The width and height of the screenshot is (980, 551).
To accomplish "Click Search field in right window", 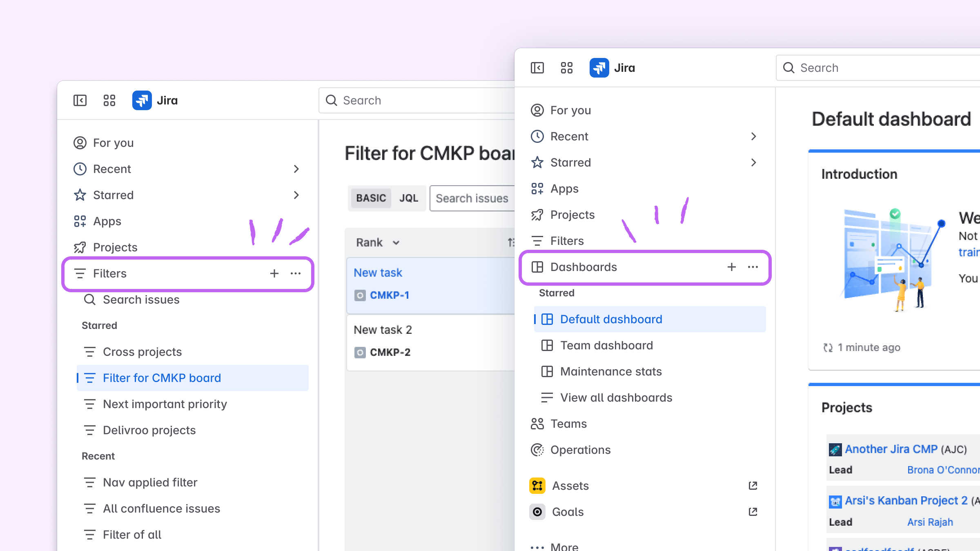I will [878, 68].
